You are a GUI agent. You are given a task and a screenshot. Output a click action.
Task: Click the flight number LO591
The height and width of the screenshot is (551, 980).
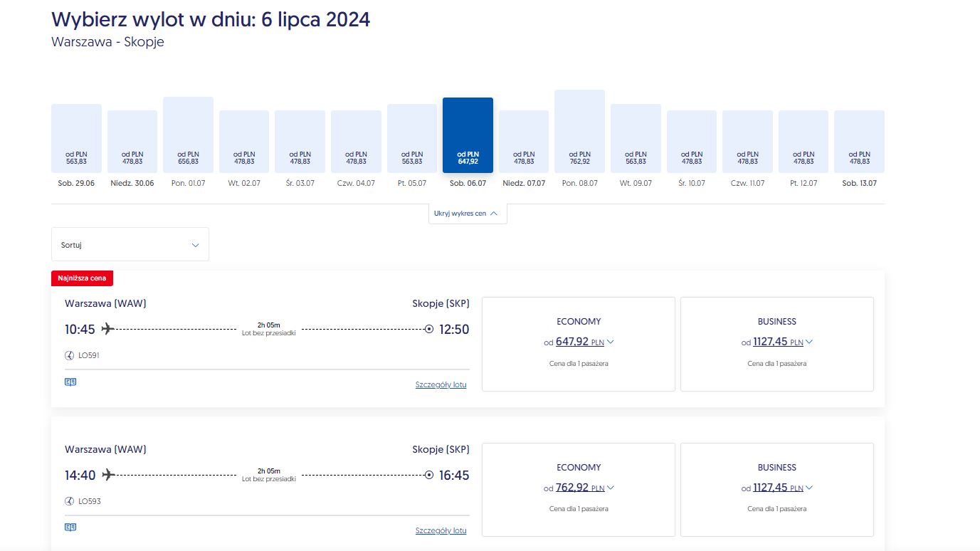click(x=89, y=355)
